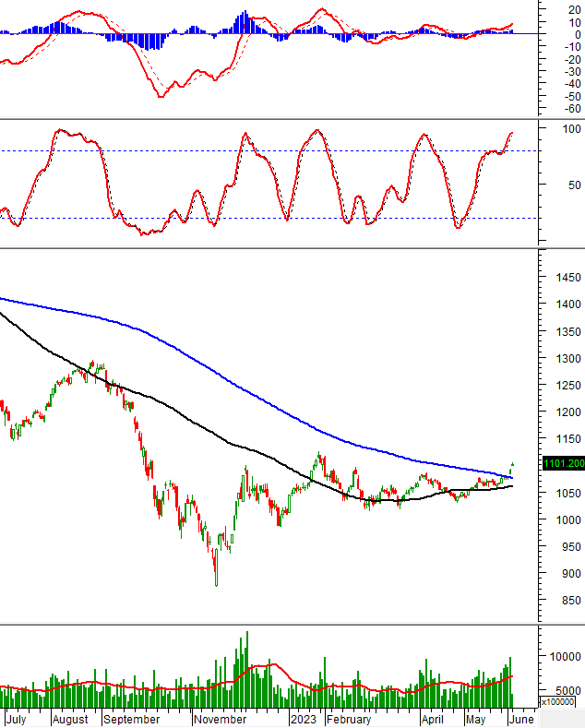Click the -40 MACD axis value
Viewport: 585px width, 728px height.
[x=572, y=84]
